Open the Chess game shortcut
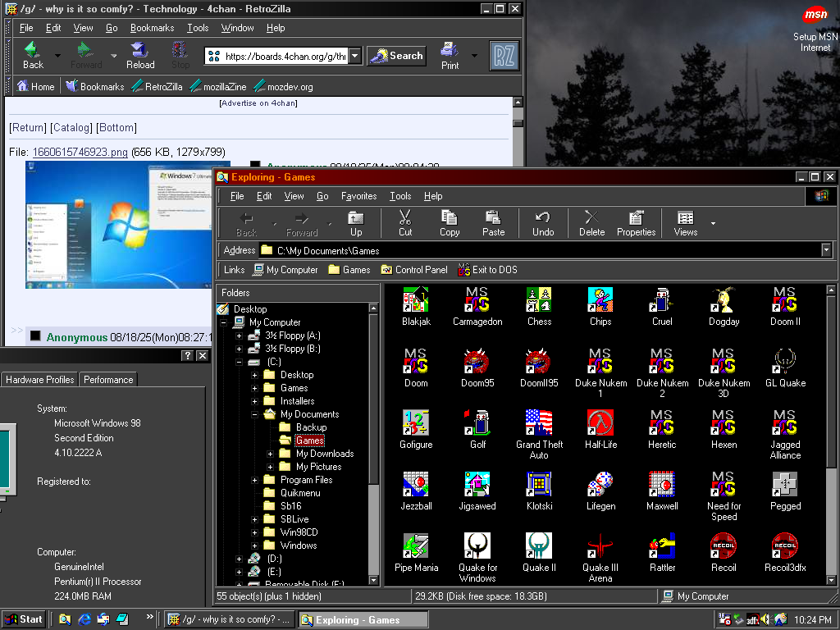 [x=539, y=301]
